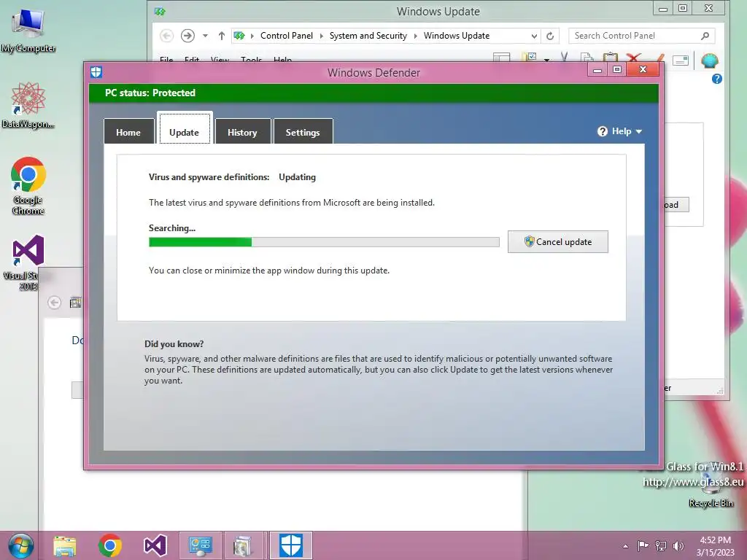Switch to the installer box taskbar item
The height and width of the screenshot is (560, 747).
point(243,545)
